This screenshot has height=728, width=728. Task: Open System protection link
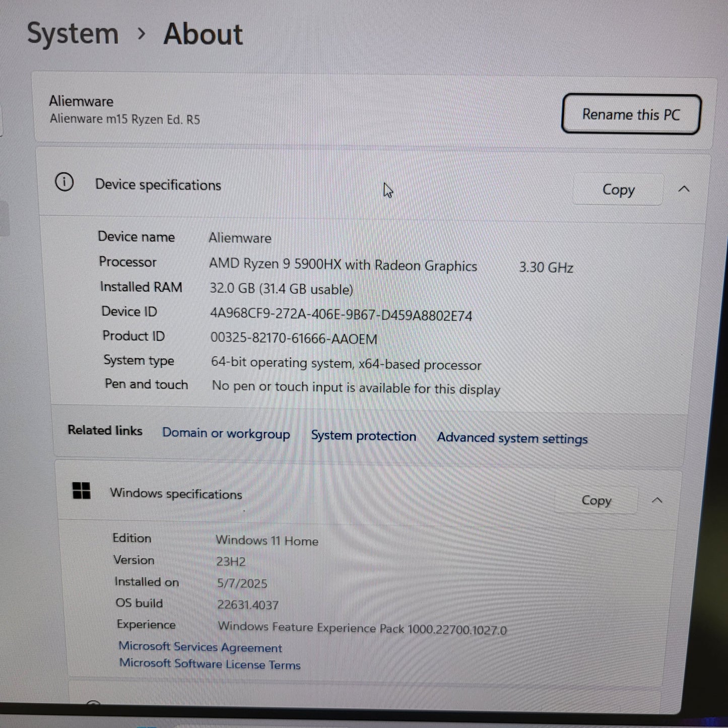[363, 436]
